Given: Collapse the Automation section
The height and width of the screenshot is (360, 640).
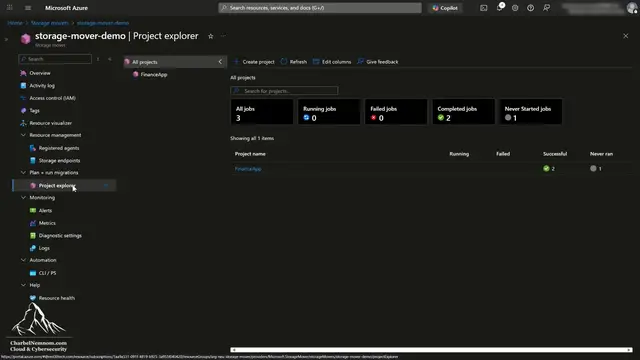Looking at the screenshot, I should (x=23, y=260).
